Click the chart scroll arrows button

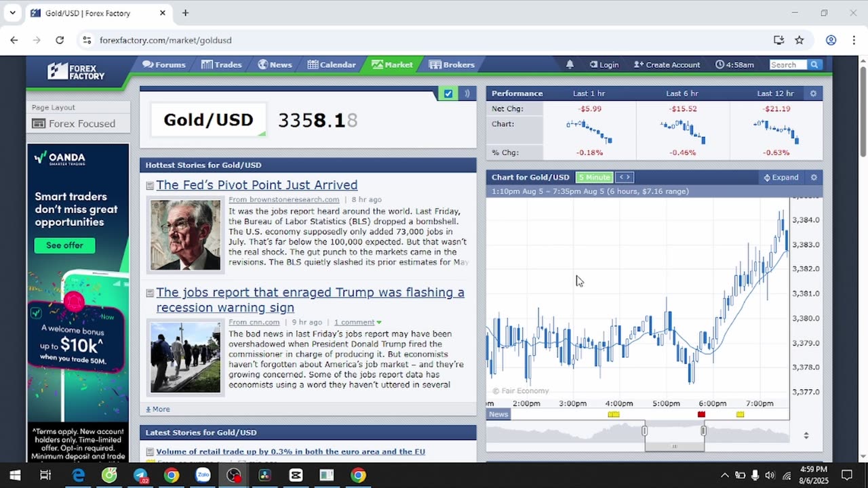625,178
